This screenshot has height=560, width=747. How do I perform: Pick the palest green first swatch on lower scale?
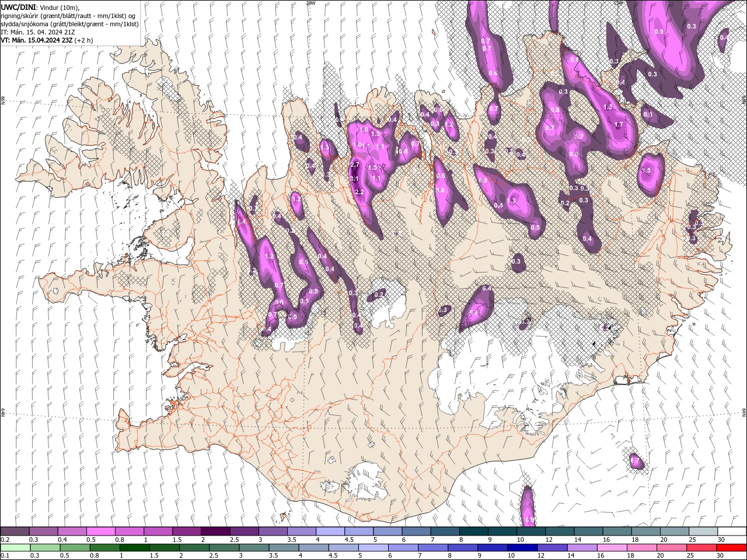(x=15, y=547)
